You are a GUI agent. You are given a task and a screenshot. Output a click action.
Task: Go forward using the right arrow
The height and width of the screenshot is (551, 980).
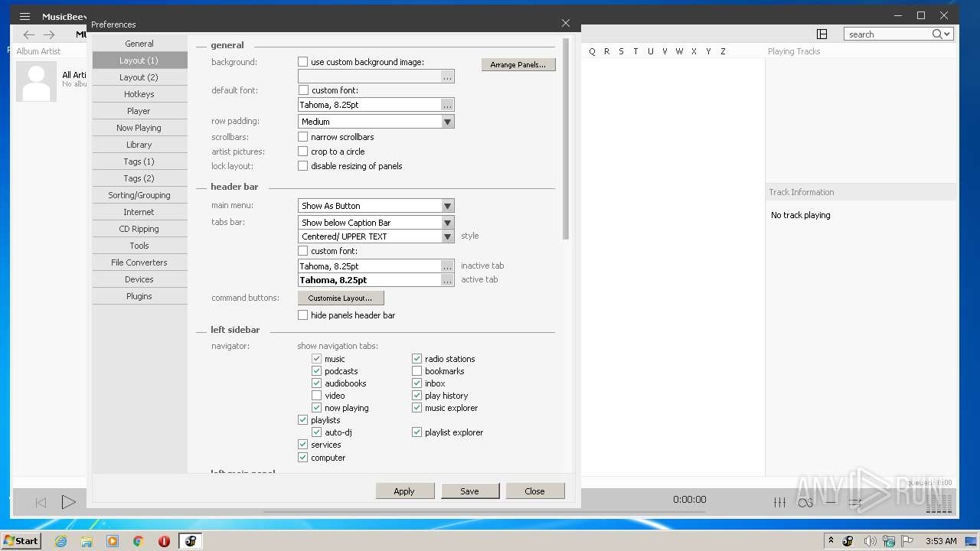pos(49,34)
